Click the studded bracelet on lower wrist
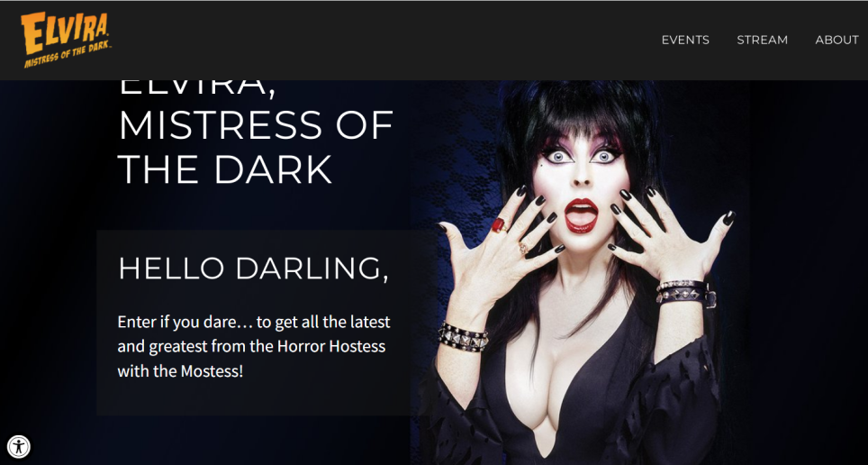Screen dimensions: 868x465 coord(463,336)
